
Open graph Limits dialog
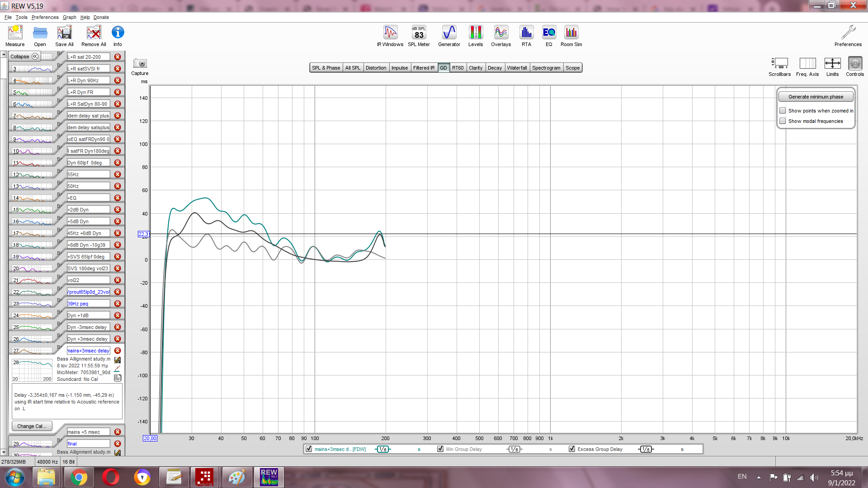[x=832, y=66]
